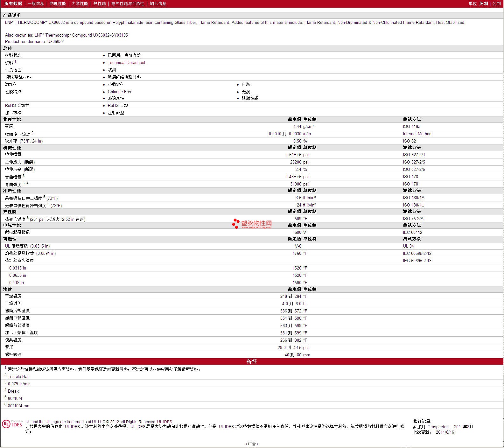
Task: Click the Internal Method test method
Action: point(417,134)
